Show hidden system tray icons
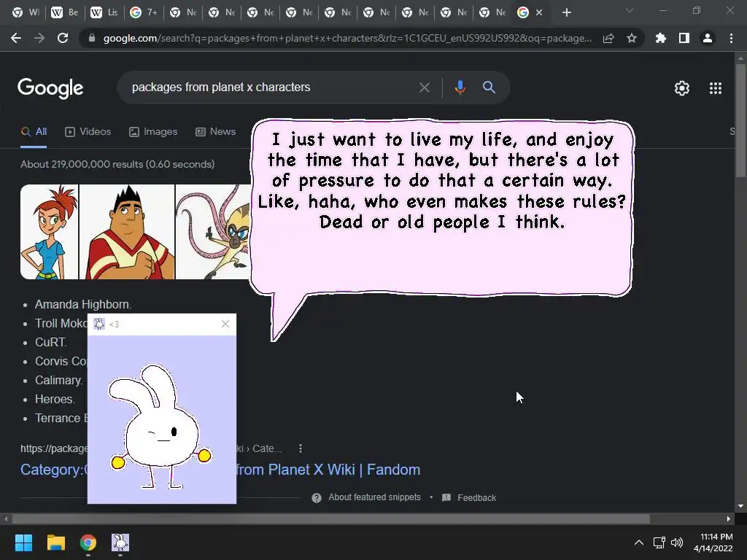 click(x=639, y=542)
